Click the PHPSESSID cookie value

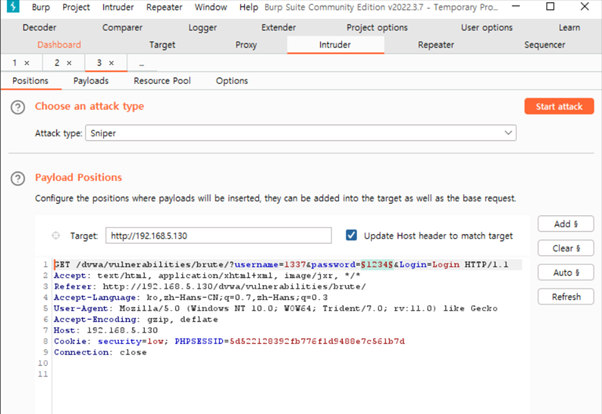[x=317, y=341]
